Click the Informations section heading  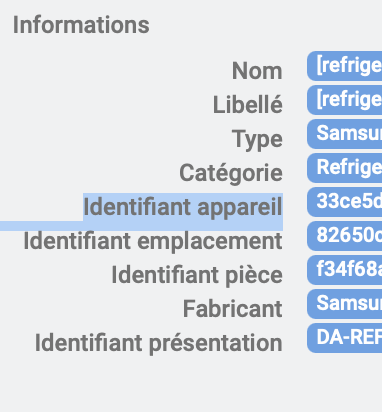point(81,25)
